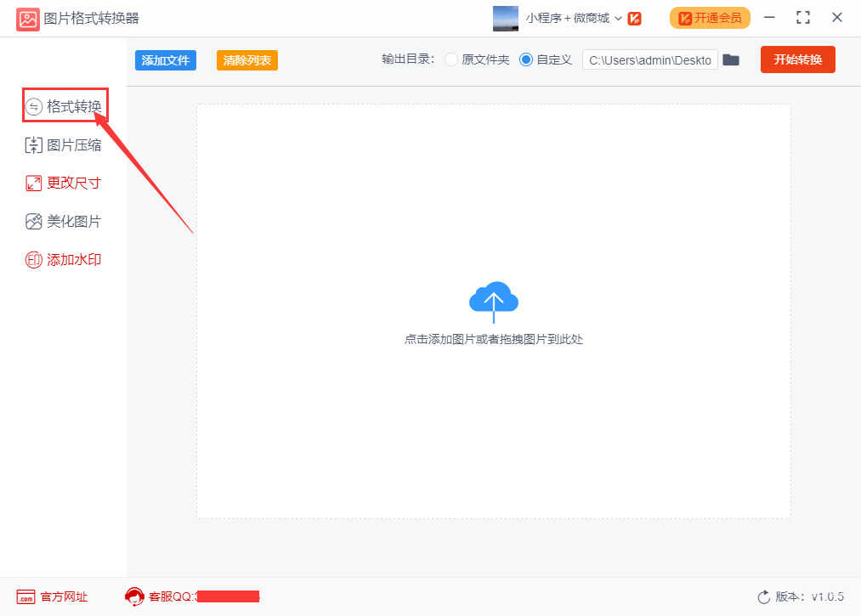
Task: Select 自定义 output radio button
Action: 526,60
